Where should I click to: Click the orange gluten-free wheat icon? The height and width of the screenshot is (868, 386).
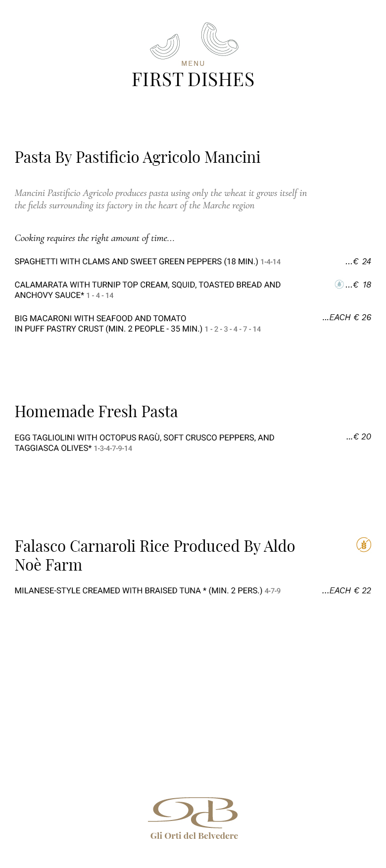(364, 545)
